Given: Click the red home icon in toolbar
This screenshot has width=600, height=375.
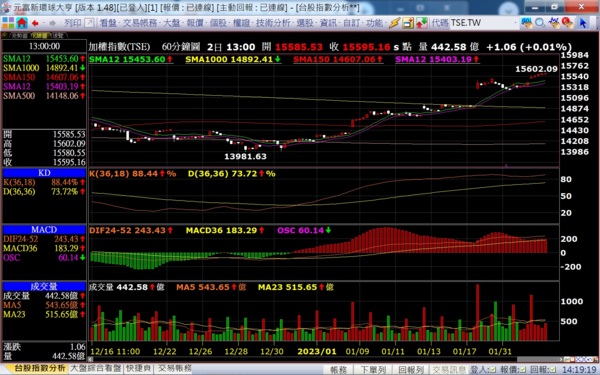Looking at the screenshot, I should coord(22,23).
